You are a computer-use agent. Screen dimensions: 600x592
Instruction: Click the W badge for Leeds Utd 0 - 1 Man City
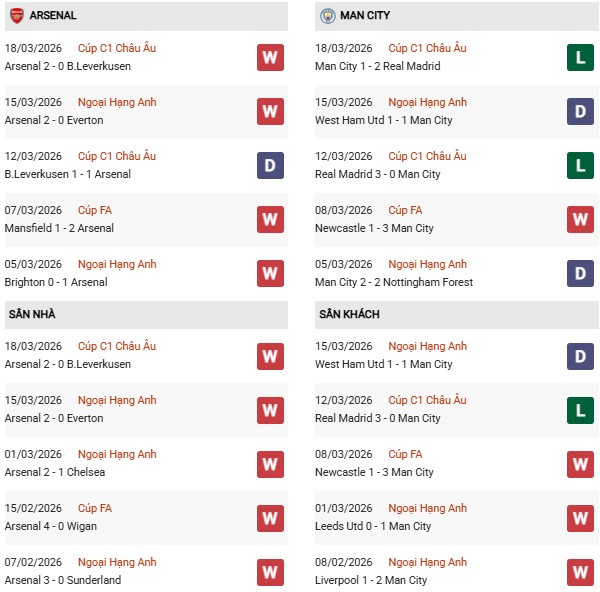(x=580, y=517)
